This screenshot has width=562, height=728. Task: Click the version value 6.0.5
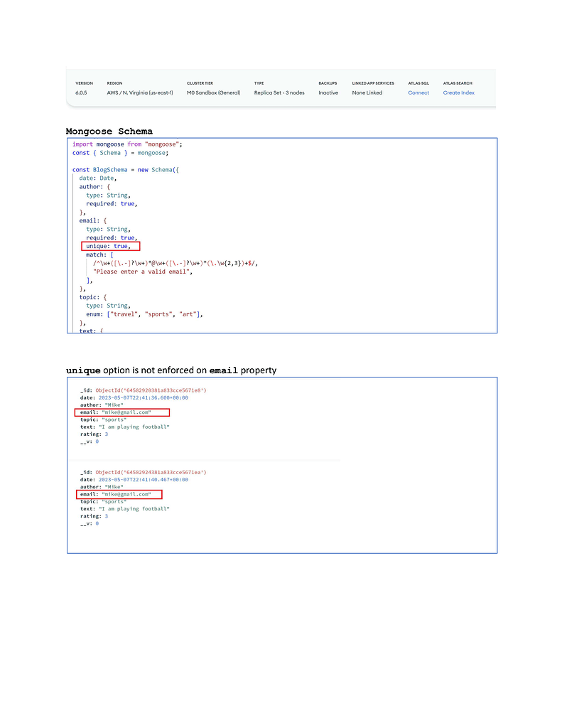click(x=82, y=92)
